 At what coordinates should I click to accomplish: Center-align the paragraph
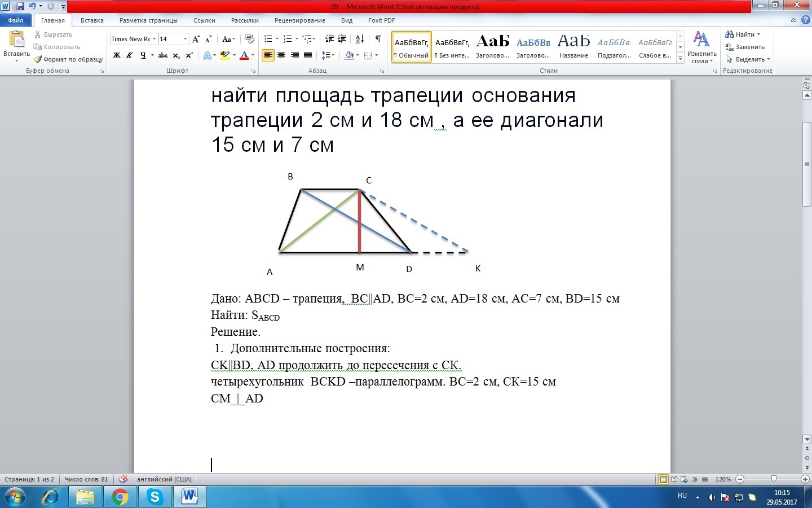[x=281, y=55]
